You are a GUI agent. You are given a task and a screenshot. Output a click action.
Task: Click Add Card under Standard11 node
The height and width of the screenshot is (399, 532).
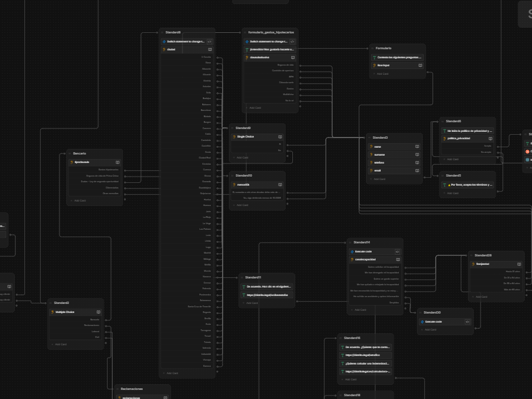252,303
